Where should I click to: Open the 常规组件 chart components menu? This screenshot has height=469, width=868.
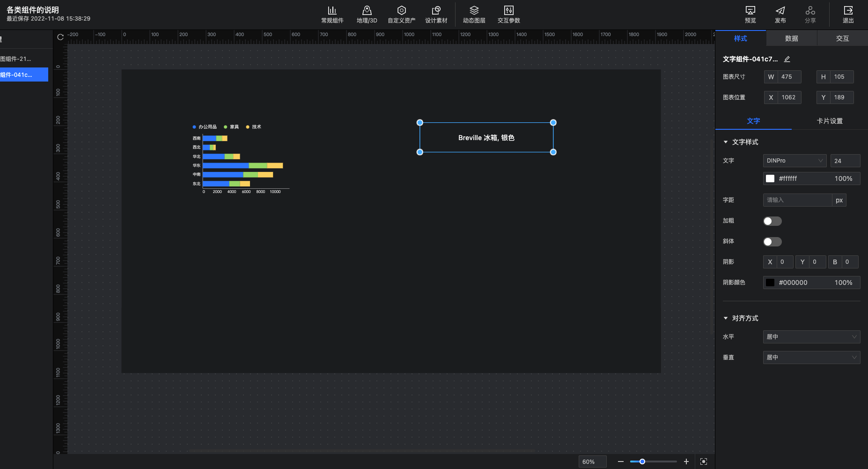pos(332,15)
